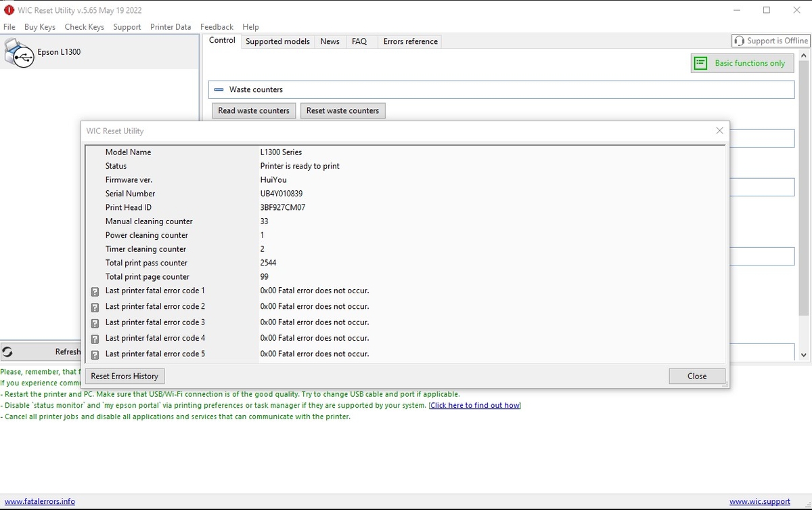Open the File menu

pos(9,27)
